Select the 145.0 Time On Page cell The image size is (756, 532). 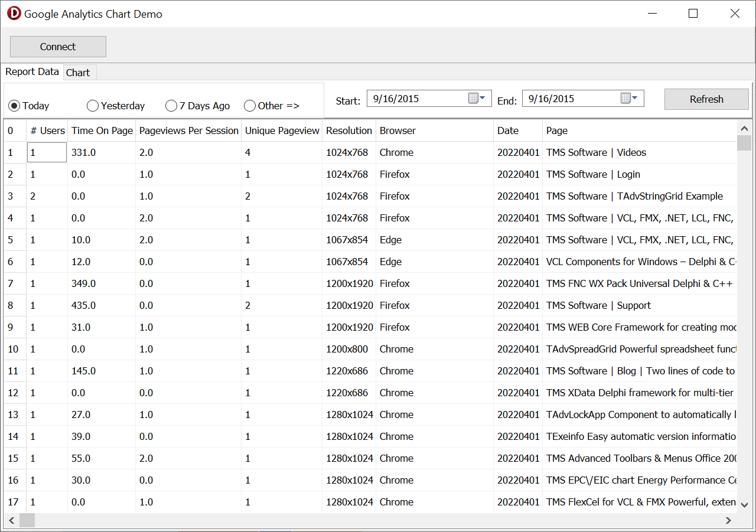coord(102,371)
